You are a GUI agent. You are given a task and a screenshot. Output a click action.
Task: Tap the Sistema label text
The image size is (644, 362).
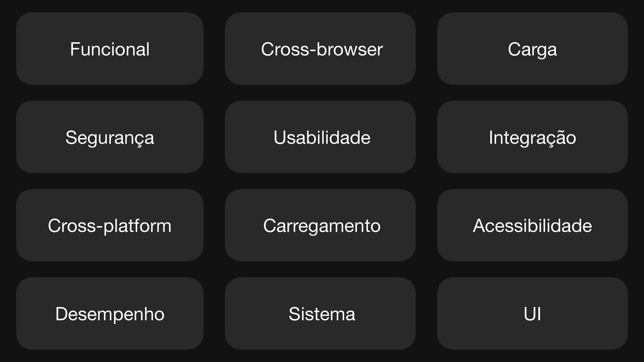(x=322, y=314)
